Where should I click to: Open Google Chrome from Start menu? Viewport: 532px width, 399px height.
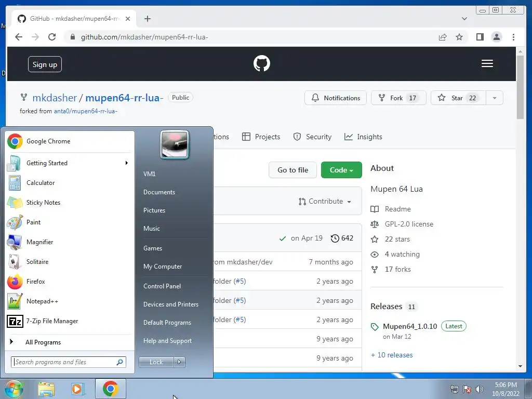[70, 141]
